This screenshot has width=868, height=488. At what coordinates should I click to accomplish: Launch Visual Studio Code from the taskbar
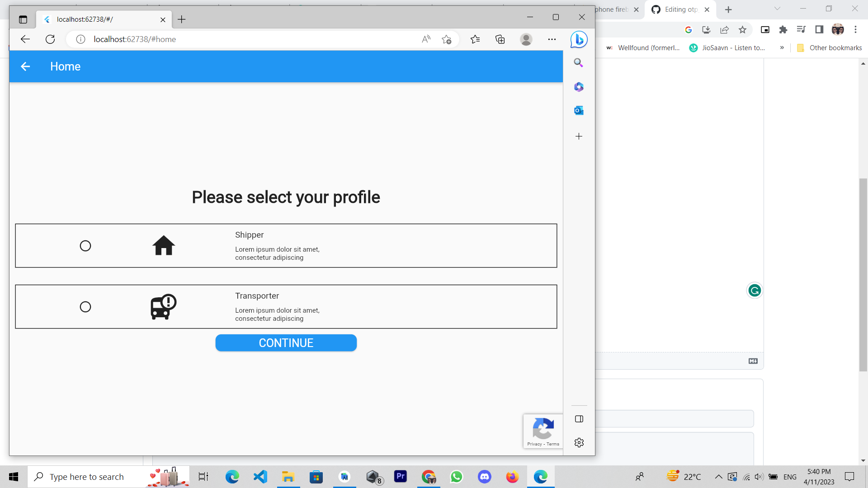[259, 476]
